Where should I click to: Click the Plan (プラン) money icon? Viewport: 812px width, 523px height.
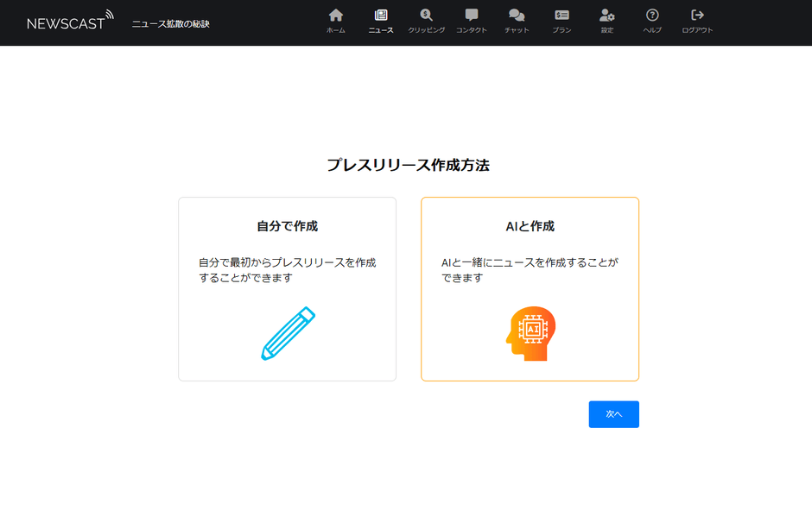[562, 15]
